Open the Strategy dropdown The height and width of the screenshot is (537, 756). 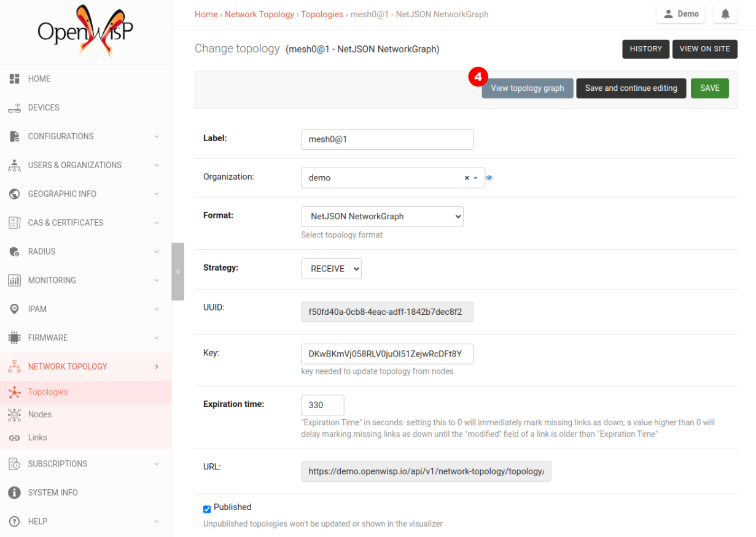(331, 269)
